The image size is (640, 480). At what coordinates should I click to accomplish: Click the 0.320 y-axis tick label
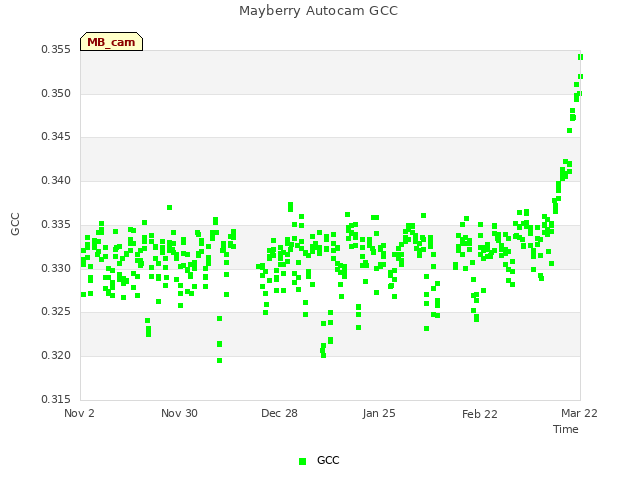(56, 356)
